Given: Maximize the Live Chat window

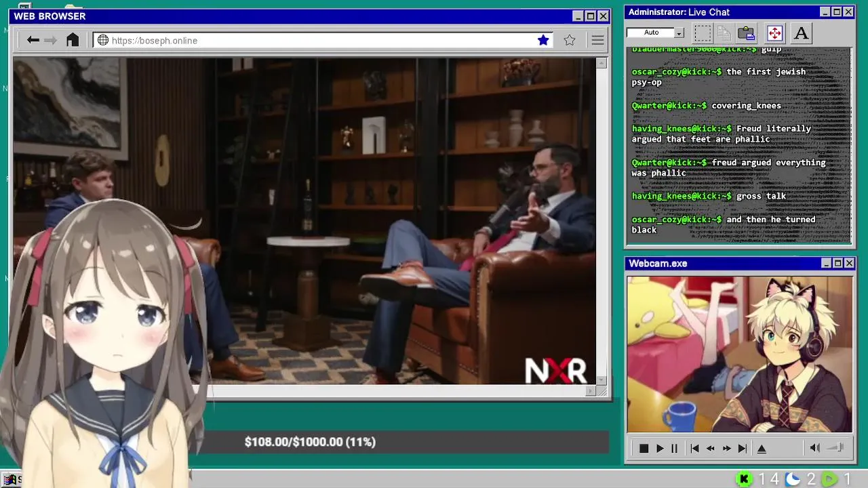Looking at the screenshot, I should point(837,12).
